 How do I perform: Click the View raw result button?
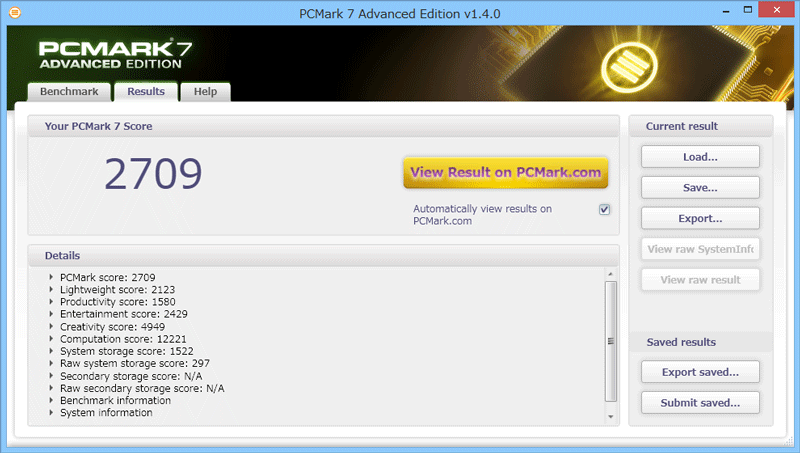click(700, 280)
